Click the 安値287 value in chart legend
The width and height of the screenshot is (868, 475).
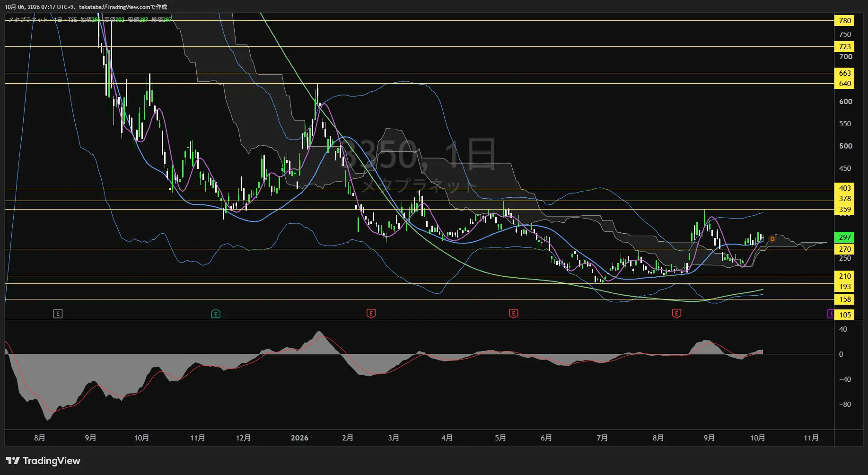(x=138, y=20)
